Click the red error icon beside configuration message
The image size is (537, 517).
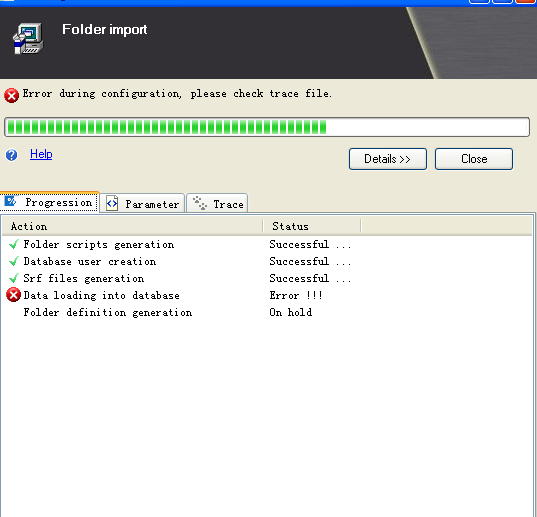point(11,96)
